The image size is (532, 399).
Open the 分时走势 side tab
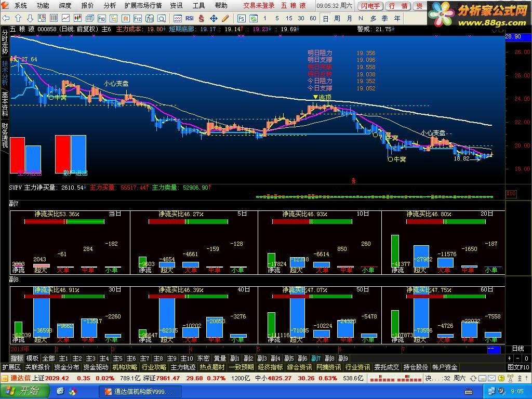click(x=5, y=42)
